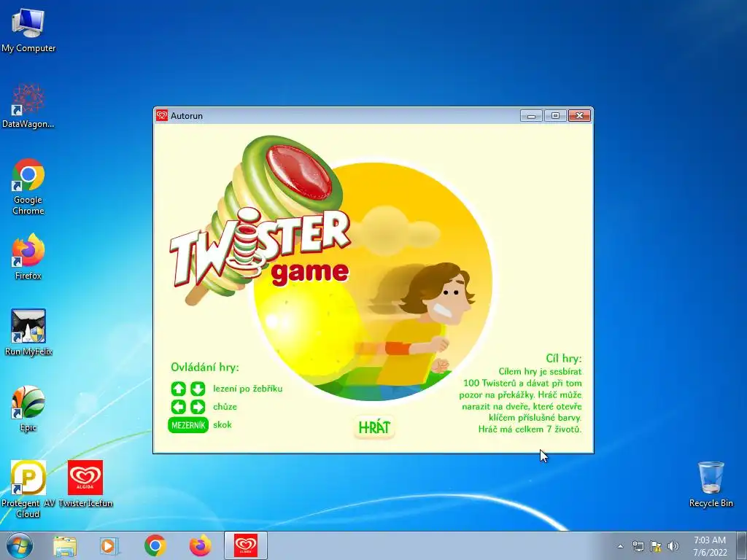The image size is (747, 560).
Task: Select Protegent AV Cloud desktop icon
Action: pyautogui.click(x=28, y=489)
